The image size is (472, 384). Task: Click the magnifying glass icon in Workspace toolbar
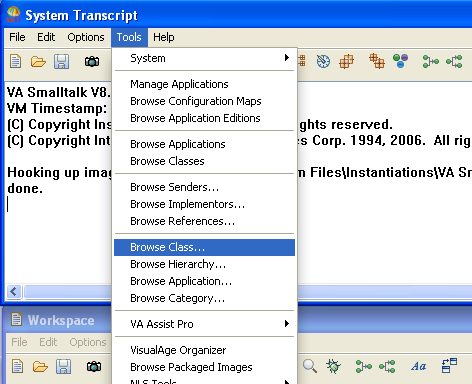click(x=310, y=366)
